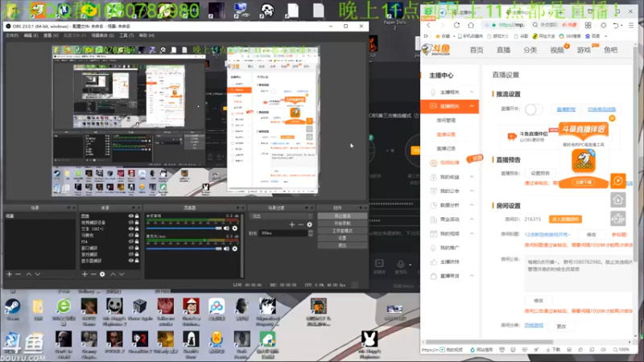
Task: Hide the 文本 (GDI+) source eye icon
Action: point(131,228)
